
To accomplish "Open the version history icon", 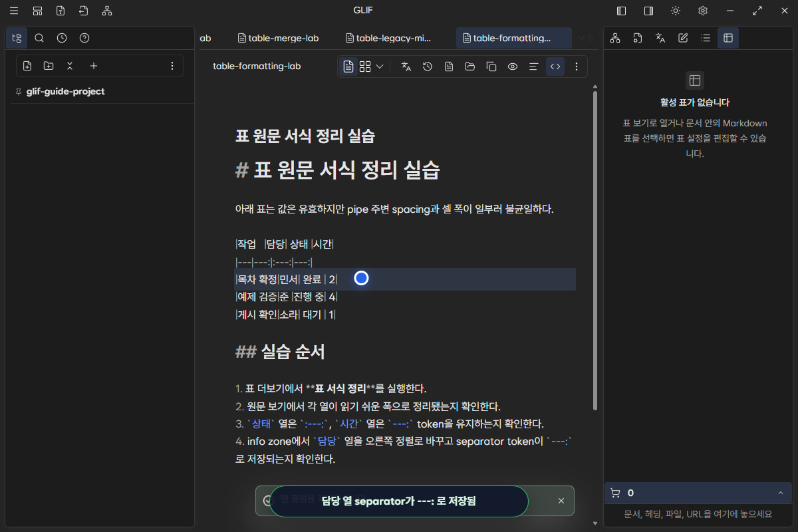I will point(428,66).
